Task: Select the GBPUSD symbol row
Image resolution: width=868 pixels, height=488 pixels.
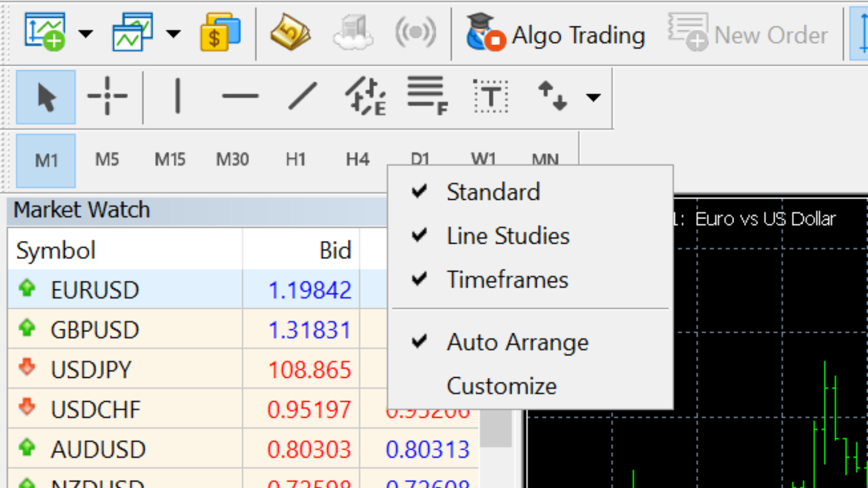Action: tap(198, 329)
